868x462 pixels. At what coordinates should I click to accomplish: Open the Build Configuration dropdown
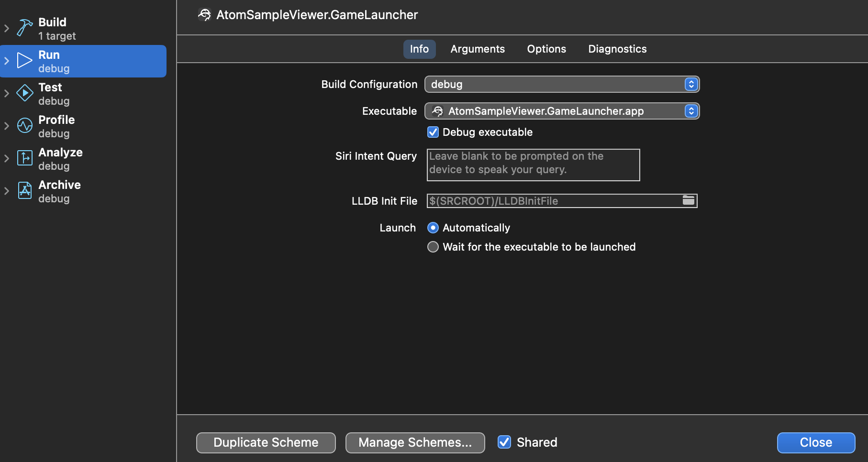coord(562,84)
